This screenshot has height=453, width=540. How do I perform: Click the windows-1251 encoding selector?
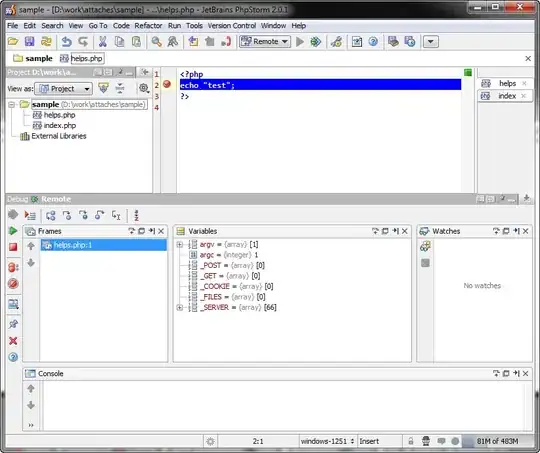click(x=327, y=441)
